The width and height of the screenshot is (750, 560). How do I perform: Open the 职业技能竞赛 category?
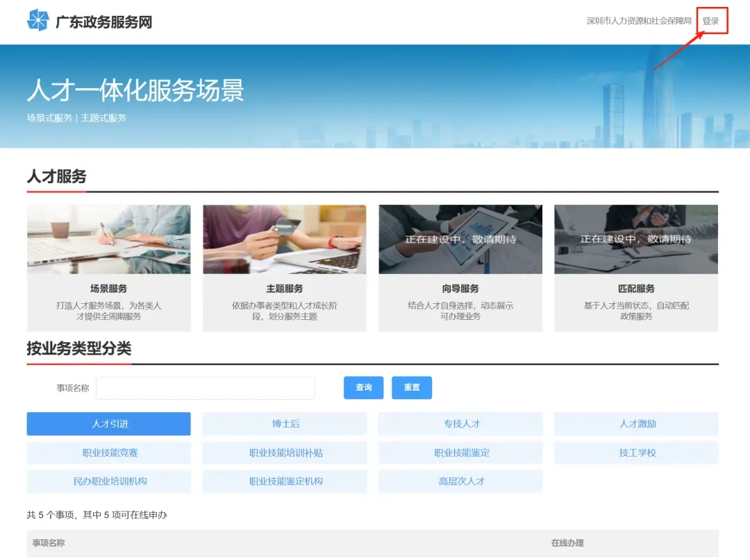pyautogui.click(x=108, y=452)
